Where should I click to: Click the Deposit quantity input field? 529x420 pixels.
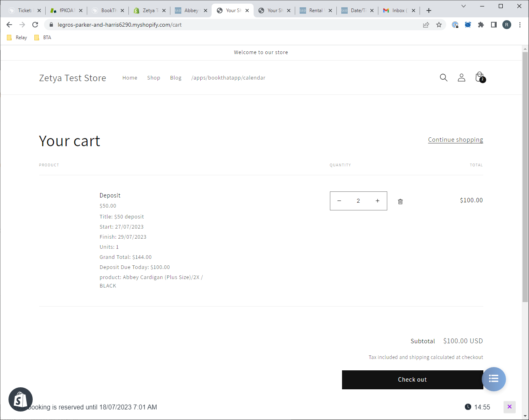tap(358, 201)
